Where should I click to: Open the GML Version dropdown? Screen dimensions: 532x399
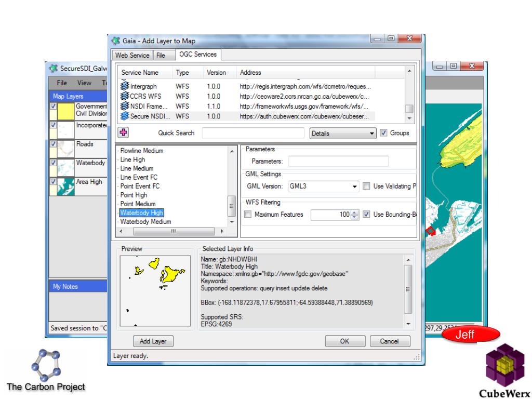(x=354, y=187)
